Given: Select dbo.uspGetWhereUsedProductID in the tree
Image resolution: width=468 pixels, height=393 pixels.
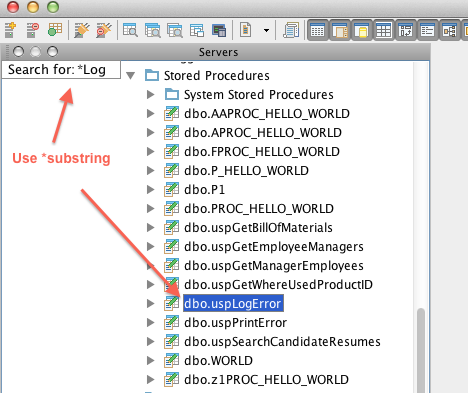Looking at the screenshot, I should click(278, 285).
